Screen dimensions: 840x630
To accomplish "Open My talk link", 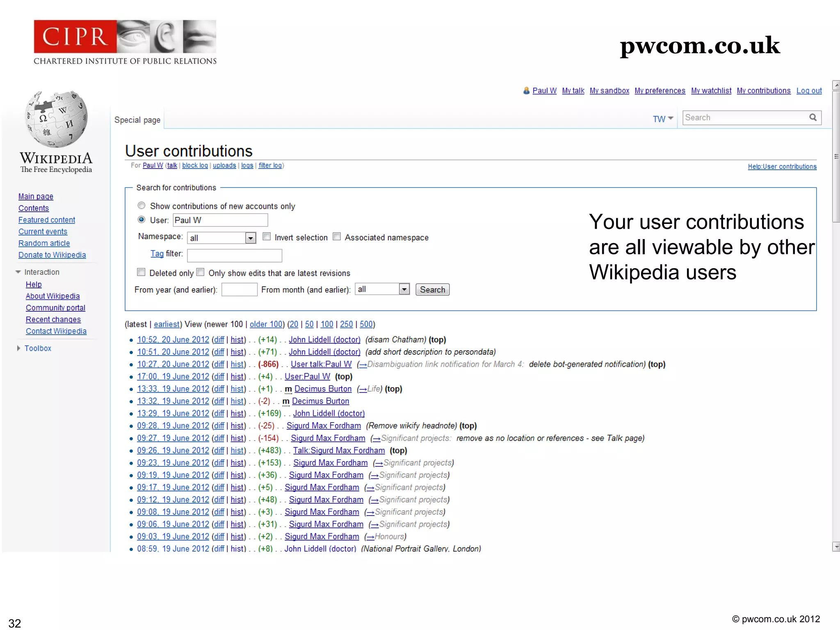I will (573, 91).
